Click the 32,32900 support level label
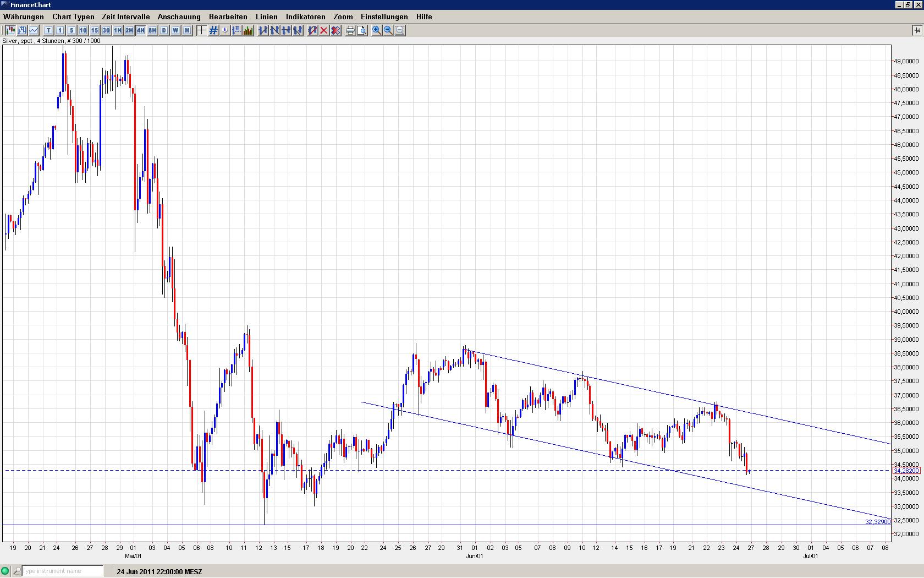This screenshot has width=924, height=578. point(878,521)
